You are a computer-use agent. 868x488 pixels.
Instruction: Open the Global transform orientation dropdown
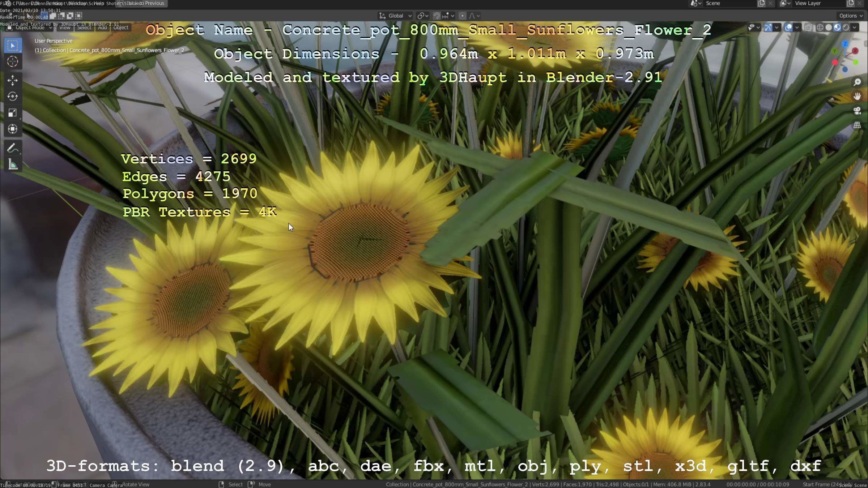pos(395,16)
